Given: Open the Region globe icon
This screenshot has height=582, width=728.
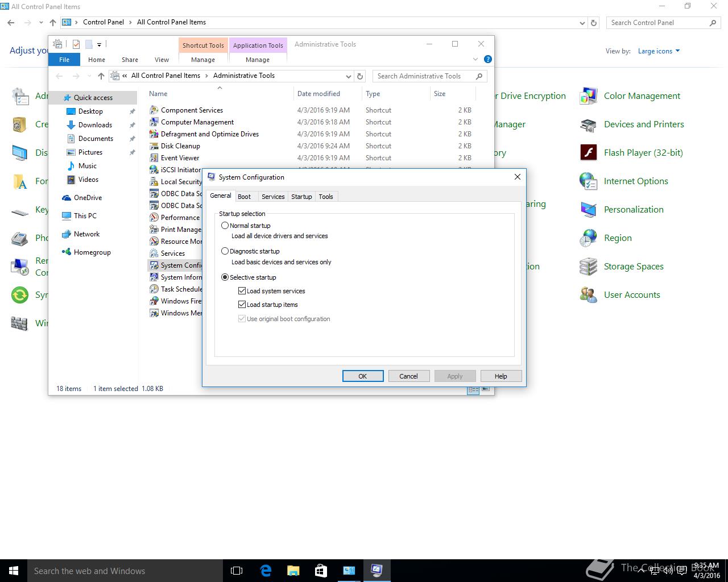Looking at the screenshot, I should 588,238.
